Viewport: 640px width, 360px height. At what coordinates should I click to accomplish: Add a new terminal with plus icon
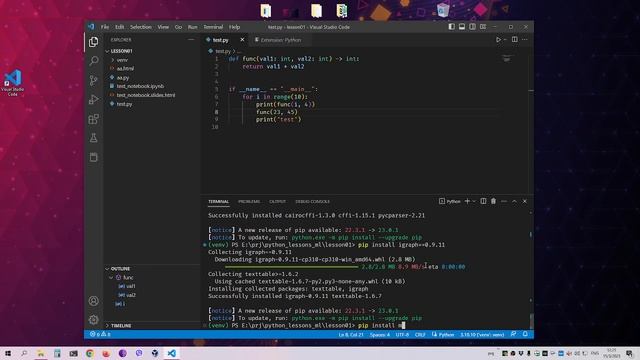467,201
